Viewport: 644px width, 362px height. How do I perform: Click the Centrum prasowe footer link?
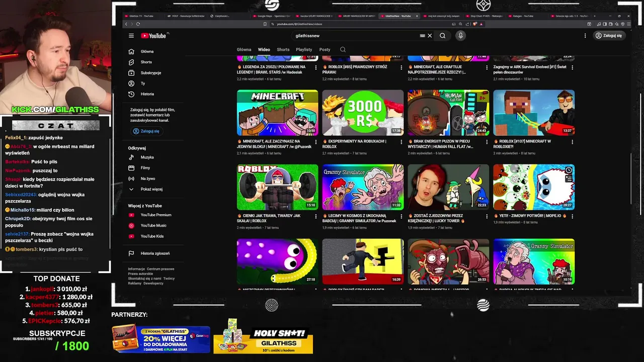coord(160,269)
